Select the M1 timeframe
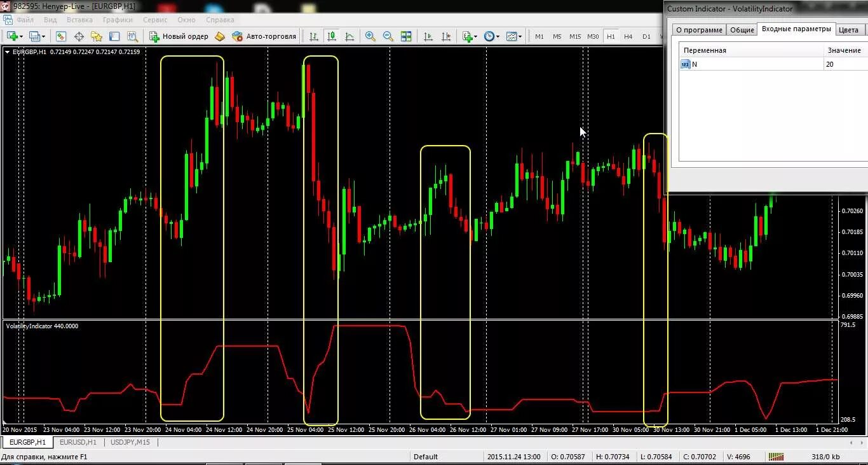 tap(539, 36)
